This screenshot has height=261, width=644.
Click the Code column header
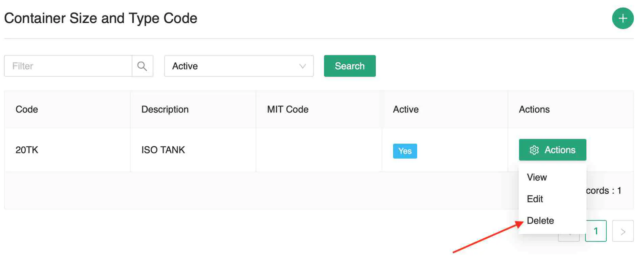pos(67,109)
